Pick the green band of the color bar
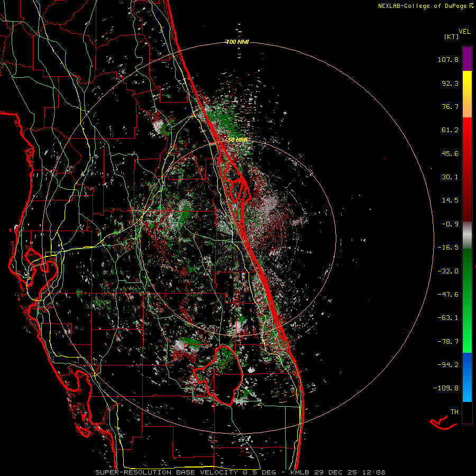Viewport: 476px width, 476px height. pyautogui.click(x=467, y=300)
